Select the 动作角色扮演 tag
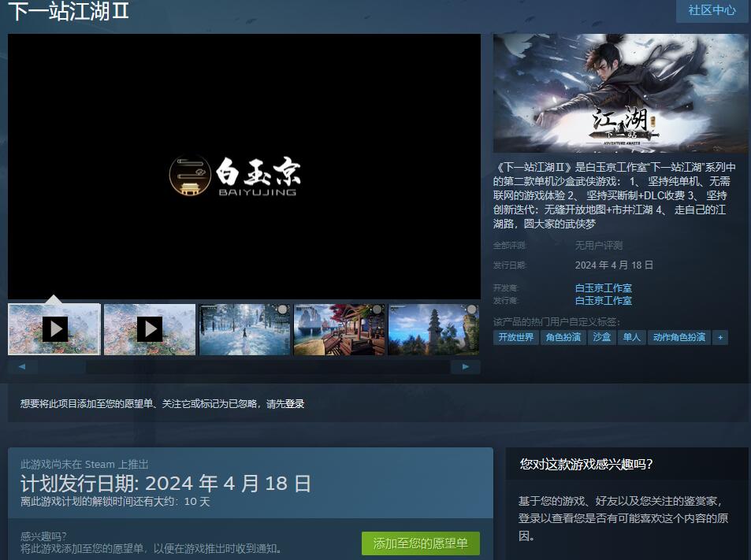Viewport: 751px width, 560px height. 679,337
